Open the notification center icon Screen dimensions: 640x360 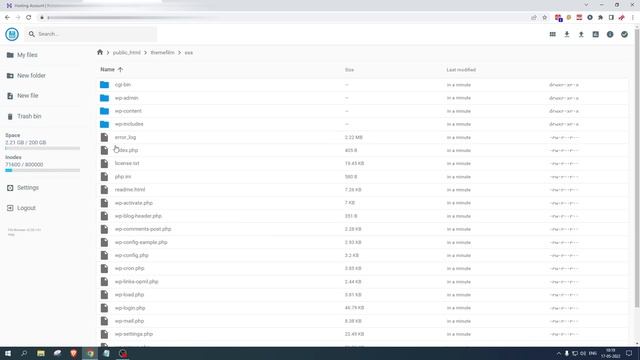tap(629, 353)
